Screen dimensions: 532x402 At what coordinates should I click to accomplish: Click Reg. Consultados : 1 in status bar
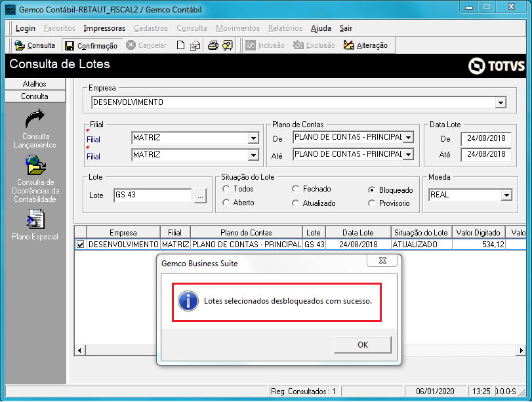304,392
